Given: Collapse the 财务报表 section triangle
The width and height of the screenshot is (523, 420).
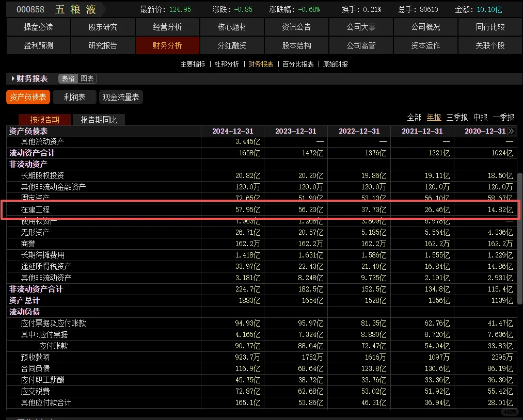Looking at the screenshot, I should coord(13,78).
